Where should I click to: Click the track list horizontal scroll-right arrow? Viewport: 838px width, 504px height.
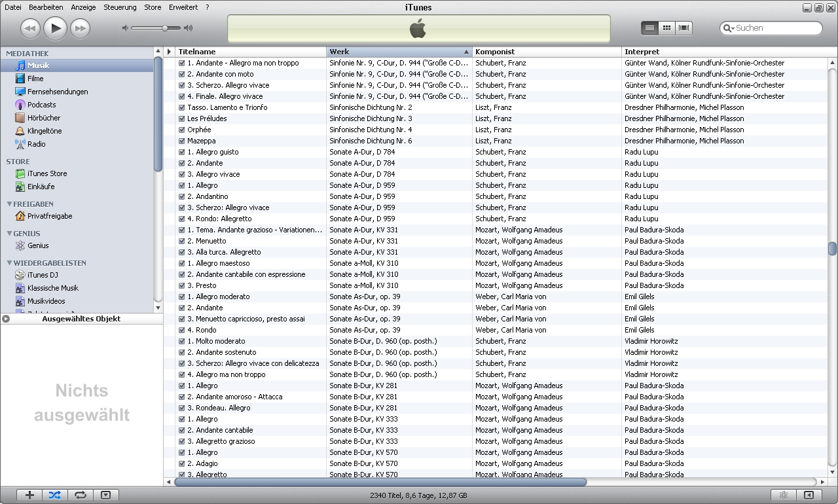point(823,482)
